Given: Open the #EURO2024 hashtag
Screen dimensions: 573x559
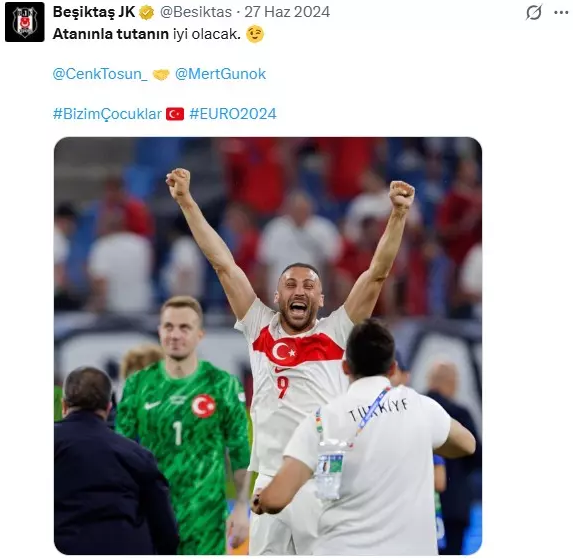Looking at the screenshot, I should click(233, 114).
